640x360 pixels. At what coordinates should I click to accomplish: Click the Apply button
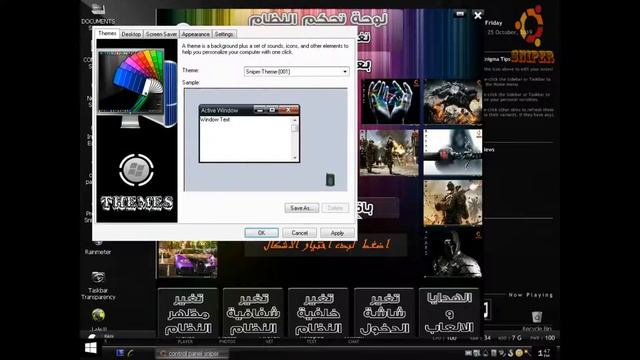pyautogui.click(x=337, y=233)
